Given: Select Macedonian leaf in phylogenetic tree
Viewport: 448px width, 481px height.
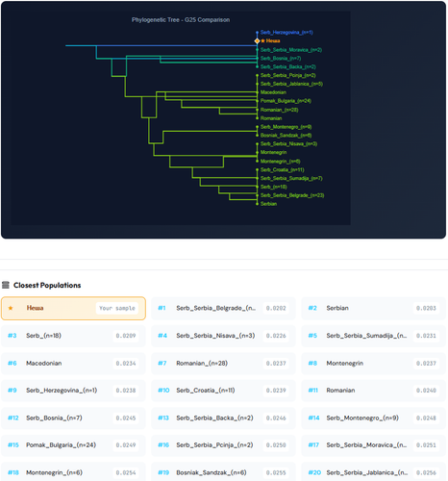Looking at the screenshot, I should coord(273,92).
